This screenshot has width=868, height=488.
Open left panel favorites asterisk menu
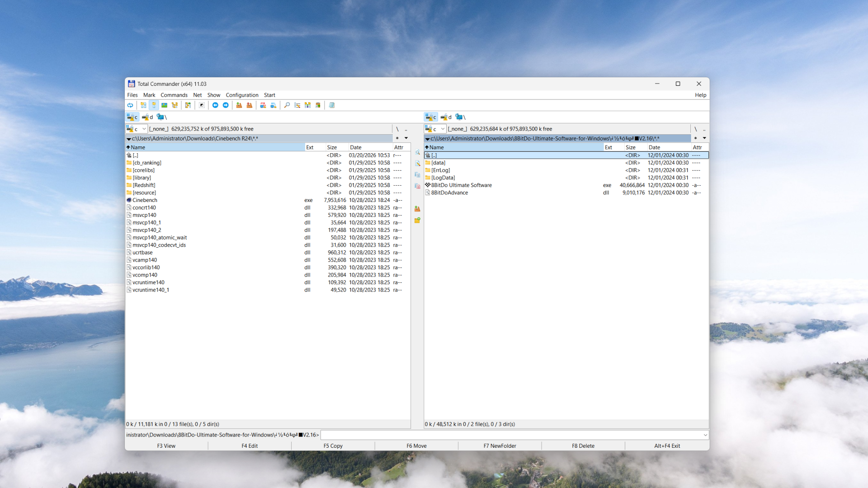click(397, 138)
